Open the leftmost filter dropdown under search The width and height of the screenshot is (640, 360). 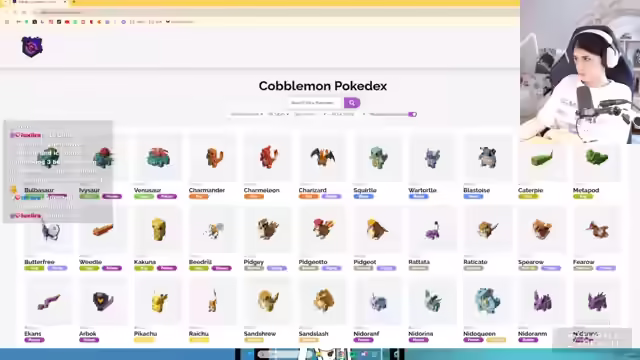[246, 114]
